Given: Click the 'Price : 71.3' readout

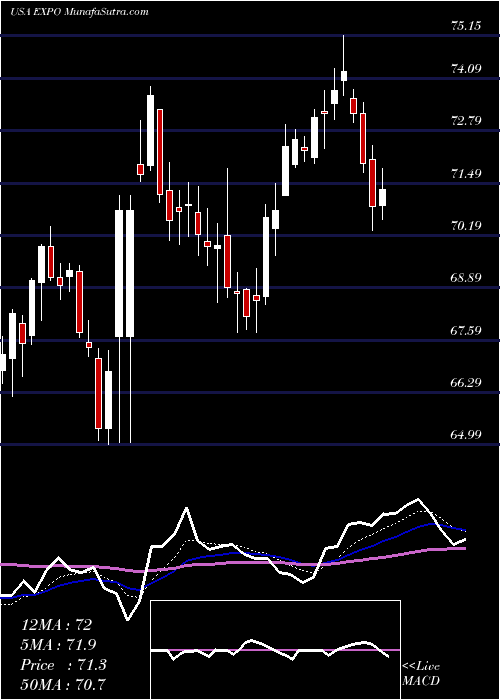Looking at the screenshot, I should tap(63, 665).
